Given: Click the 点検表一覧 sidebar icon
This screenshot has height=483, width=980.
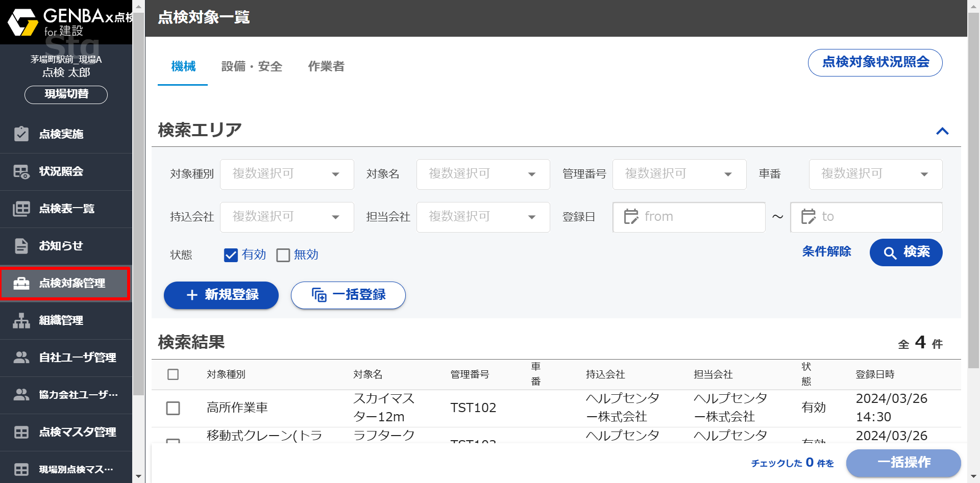Looking at the screenshot, I should click(x=21, y=209).
